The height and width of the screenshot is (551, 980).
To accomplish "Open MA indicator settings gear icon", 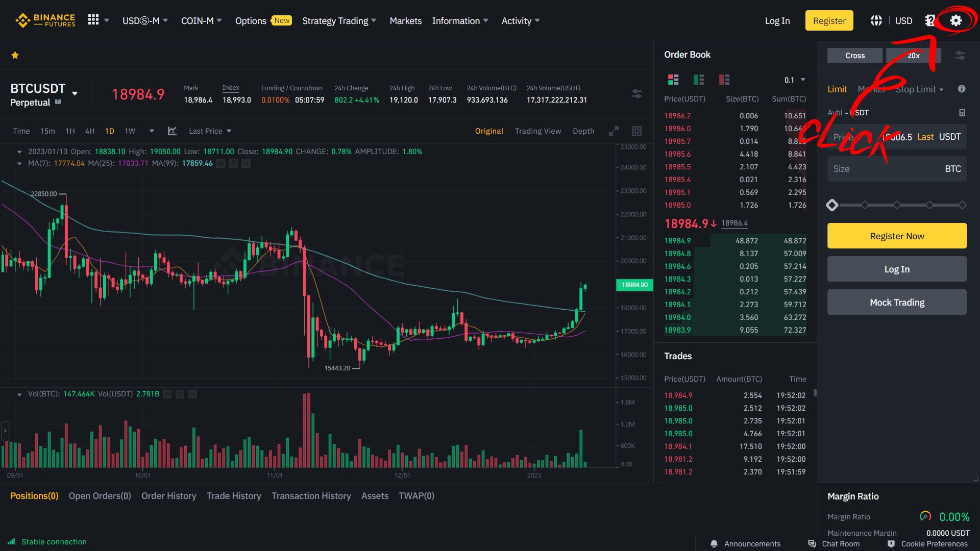I will coord(233,163).
